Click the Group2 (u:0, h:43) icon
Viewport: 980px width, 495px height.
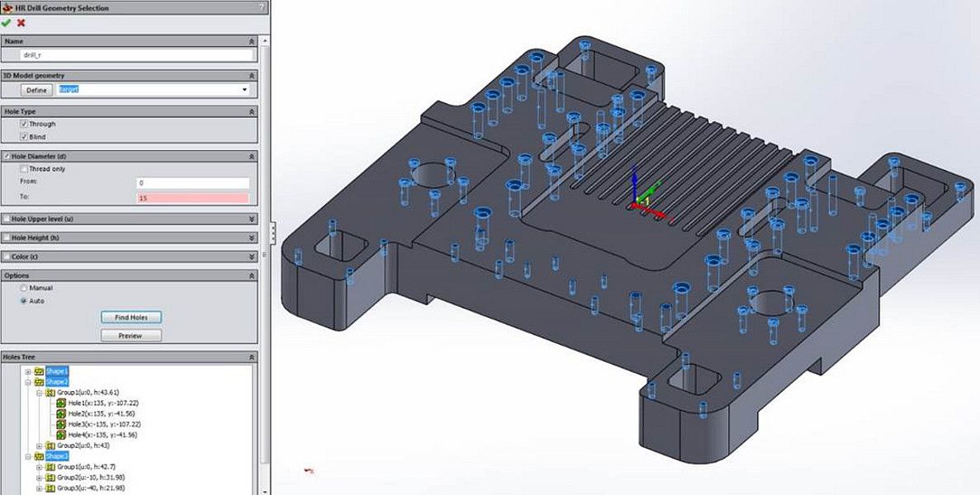coord(50,445)
